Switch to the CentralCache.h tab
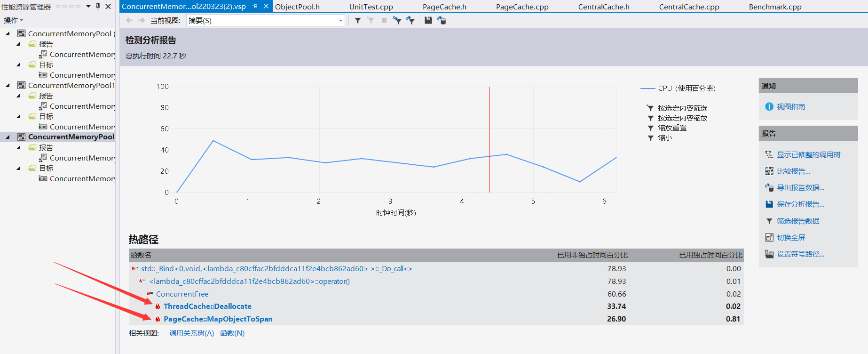This screenshot has height=354, width=868. (x=604, y=7)
